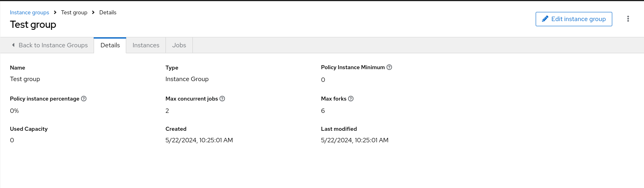This screenshot has width=644, height=188.
Task: Click the Instance Group type value
Action: click(187, 79)
